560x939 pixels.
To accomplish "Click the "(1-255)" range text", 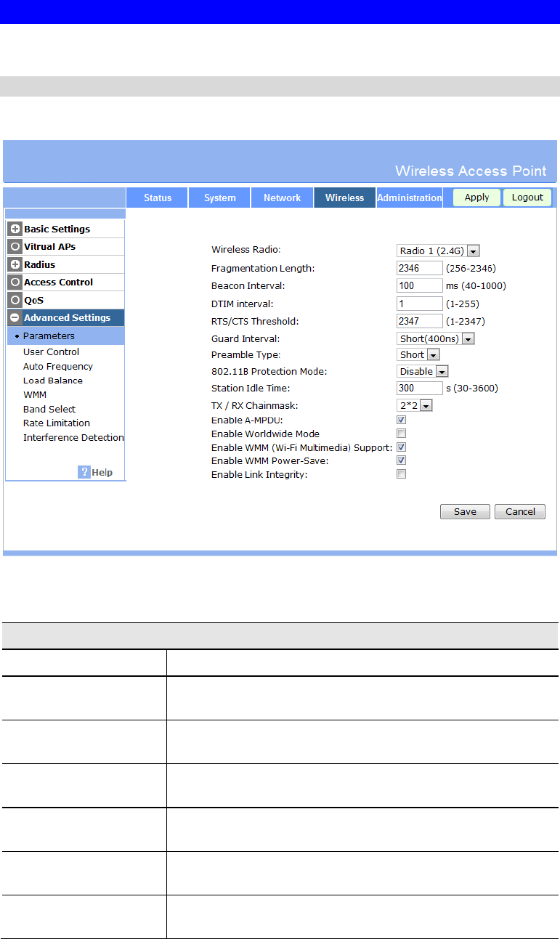I will pos(463,303).
